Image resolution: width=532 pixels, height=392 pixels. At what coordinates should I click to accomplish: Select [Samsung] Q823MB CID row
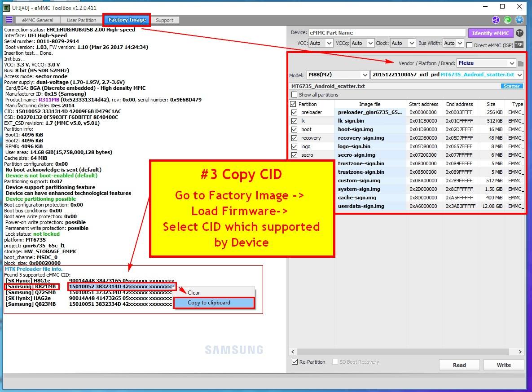[x=89, y=304]
